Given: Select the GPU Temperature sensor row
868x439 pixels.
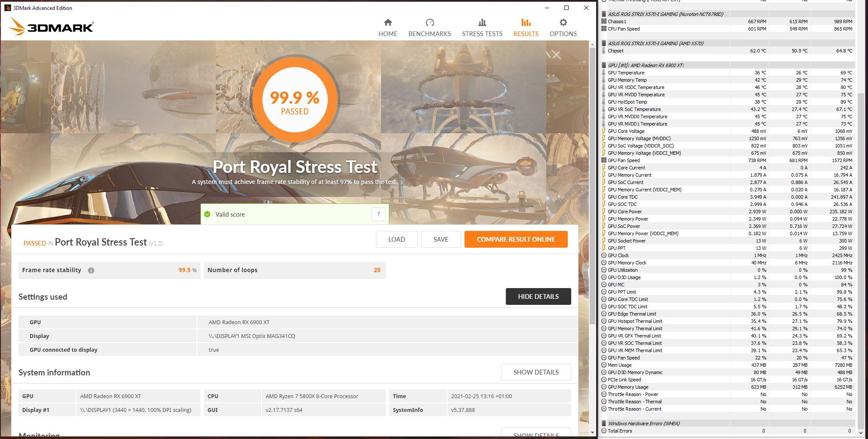Looking at the screenshot, I should tap(727, 73).
